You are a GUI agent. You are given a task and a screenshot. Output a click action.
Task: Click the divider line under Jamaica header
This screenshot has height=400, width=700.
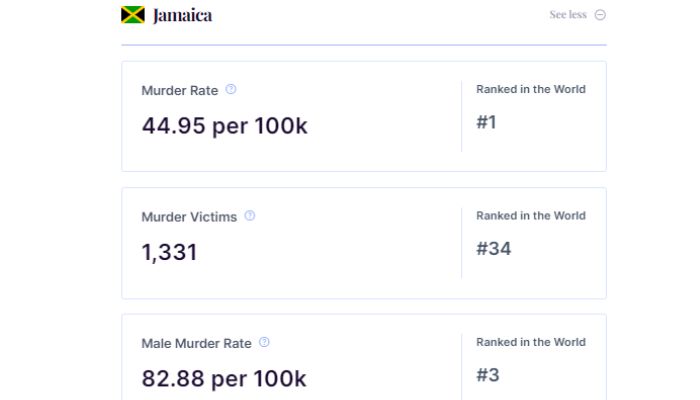364,45
